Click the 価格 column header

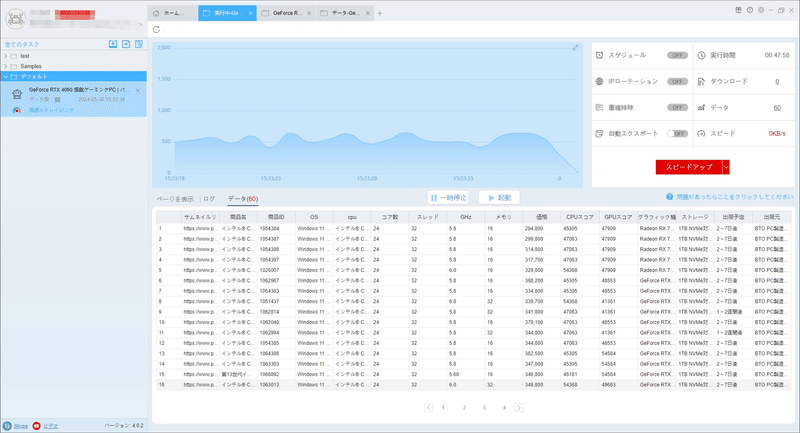[542, 217]
